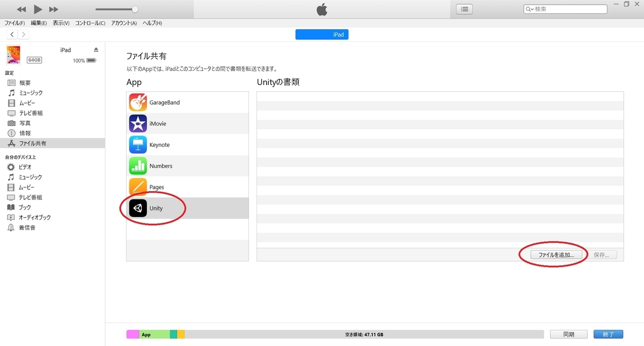Image resolution: width=644 pixels, height=346 pixels.
Task: Select iMovie in the App list
Action: (187, 124)
